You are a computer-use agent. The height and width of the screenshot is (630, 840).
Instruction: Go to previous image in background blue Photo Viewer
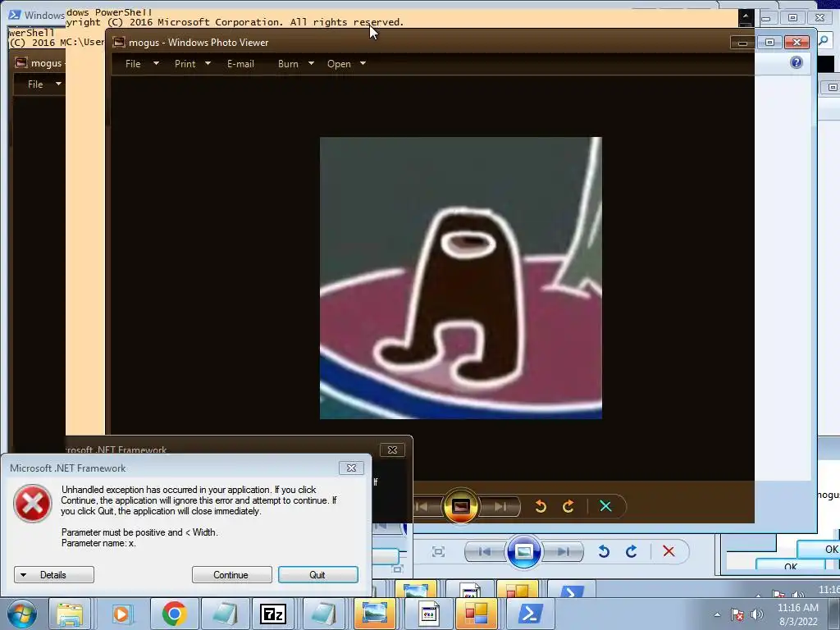pos(485,552)
